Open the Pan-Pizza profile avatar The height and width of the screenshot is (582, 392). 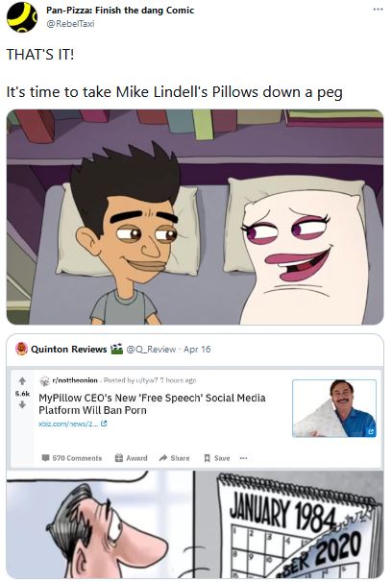(22, 16)
